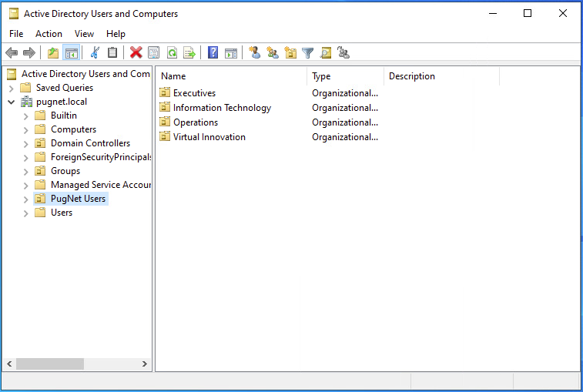The image size is (583, 392).
Task: Click Add to group toolbar icon
Action: point(343,53)
